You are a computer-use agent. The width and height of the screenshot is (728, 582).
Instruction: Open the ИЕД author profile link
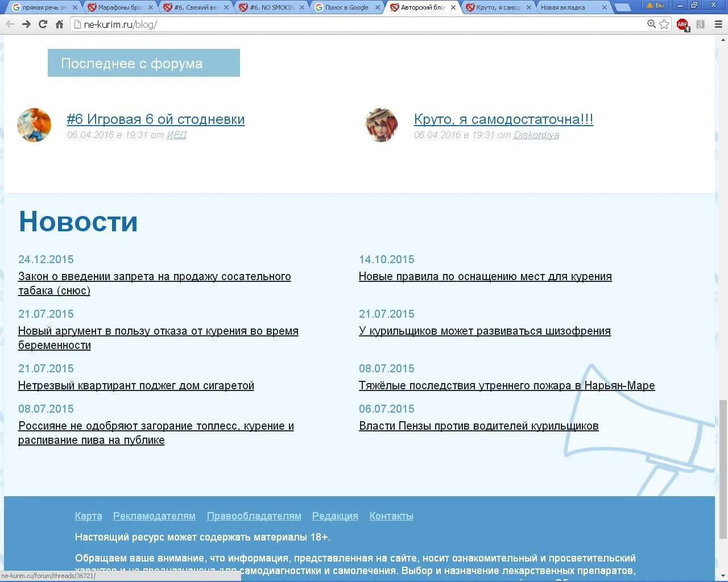(x=176, y=135)
